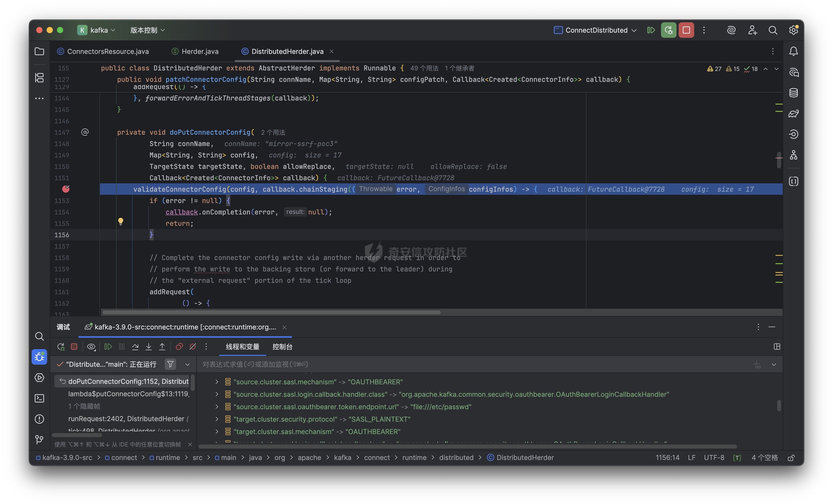Viewport: 833px width, 504px height.
Task: Toggle Mute Breakpoints in debug toolbar
Action: (193, 347)
